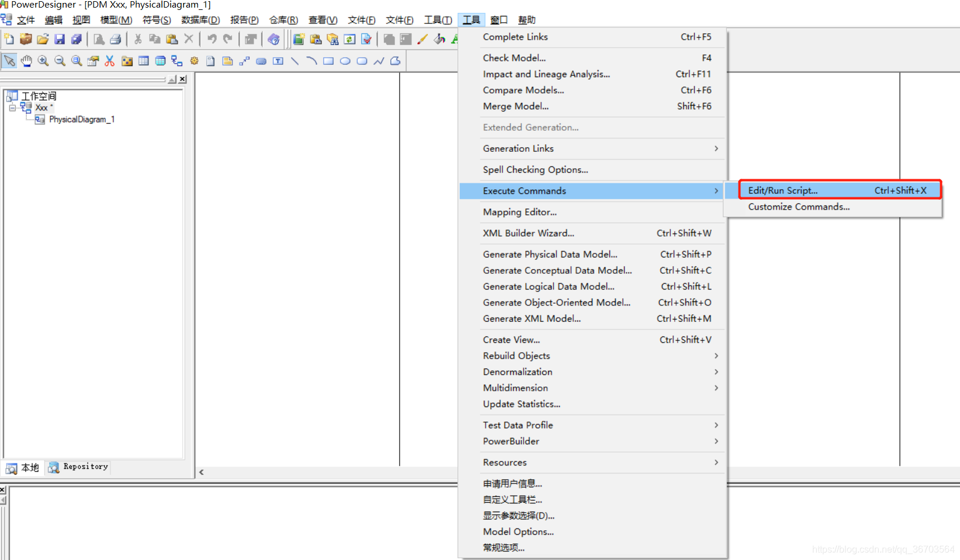The image size is (960, 560).
Task: Switch to the 本地 browser tab
Action: 23,468
